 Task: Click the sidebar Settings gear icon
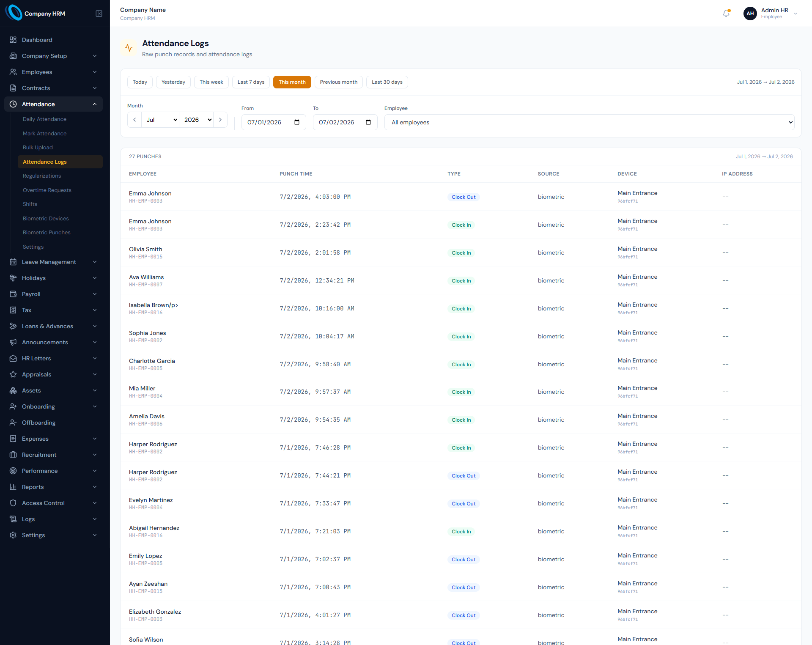pyautogui.click(x=13, y=535)
